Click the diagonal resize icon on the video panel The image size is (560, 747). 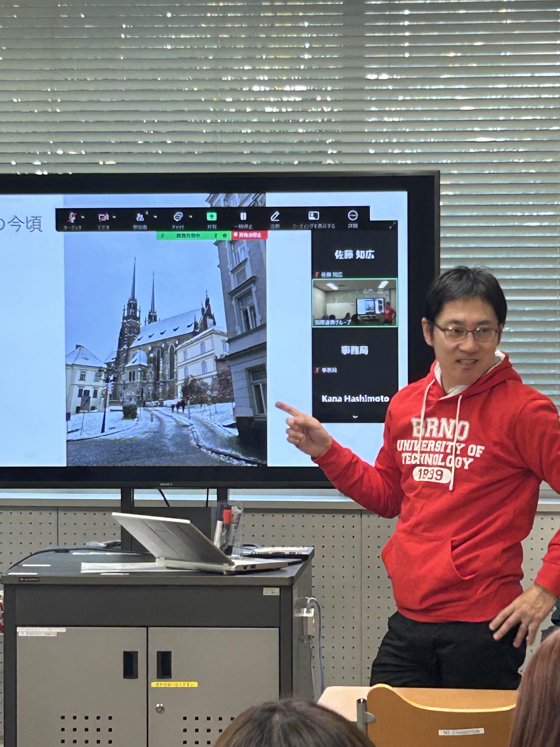click(392, 226)
